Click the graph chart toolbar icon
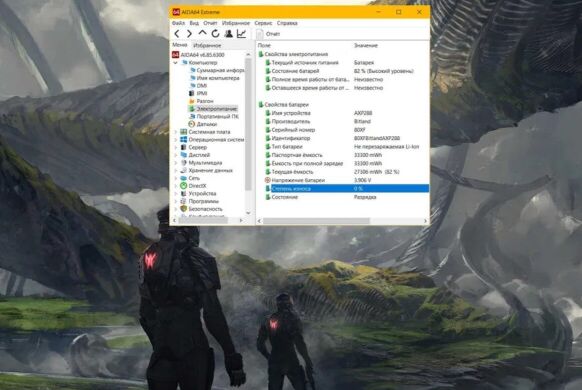582x390 pixels. pyautogui.click(x=242, y=34)
